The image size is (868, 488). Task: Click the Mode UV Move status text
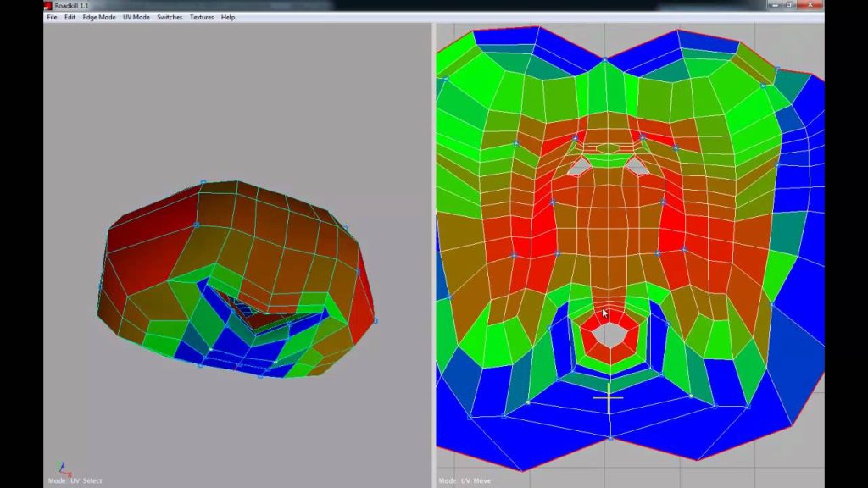point(465,481)
